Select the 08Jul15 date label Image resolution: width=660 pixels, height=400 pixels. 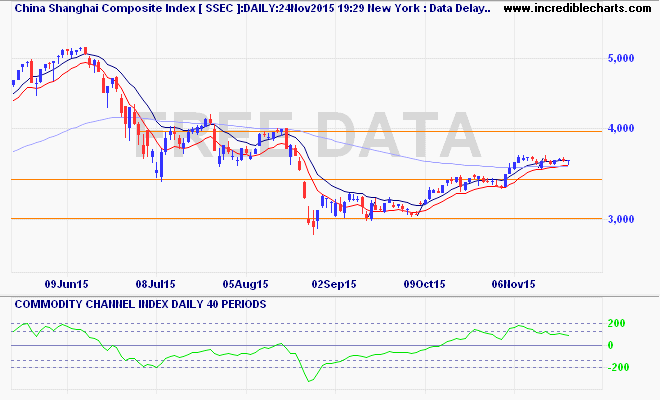155,284
